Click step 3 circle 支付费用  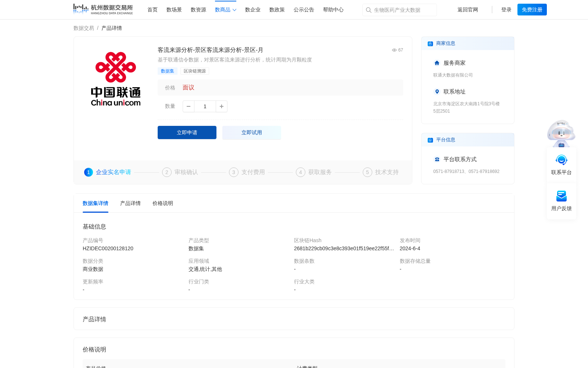click(234, 172)
